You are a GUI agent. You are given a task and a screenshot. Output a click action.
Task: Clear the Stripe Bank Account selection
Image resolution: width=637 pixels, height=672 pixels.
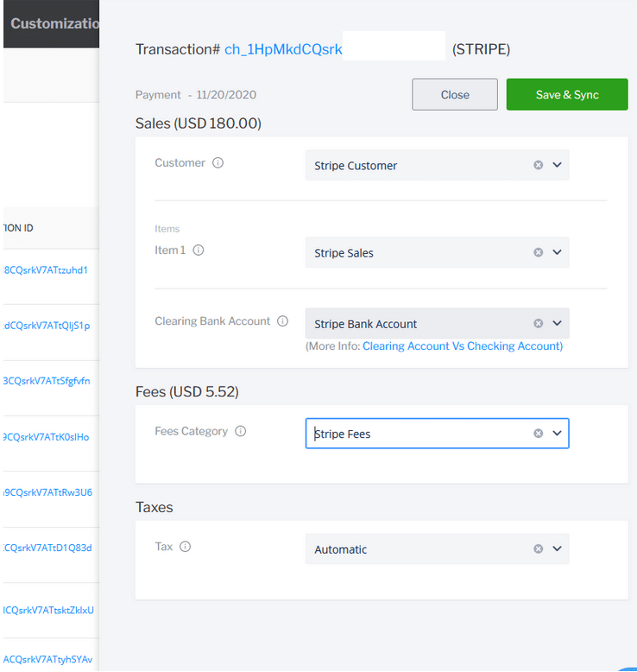click(539, 323)
